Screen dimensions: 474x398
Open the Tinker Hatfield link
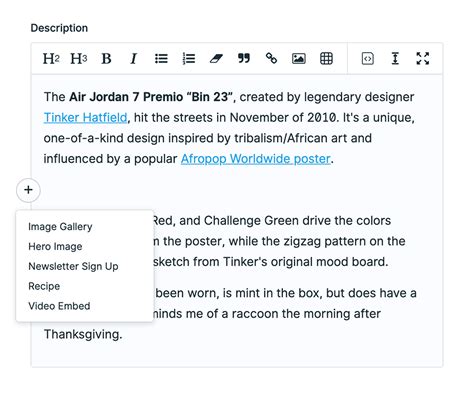click(85, 117)
